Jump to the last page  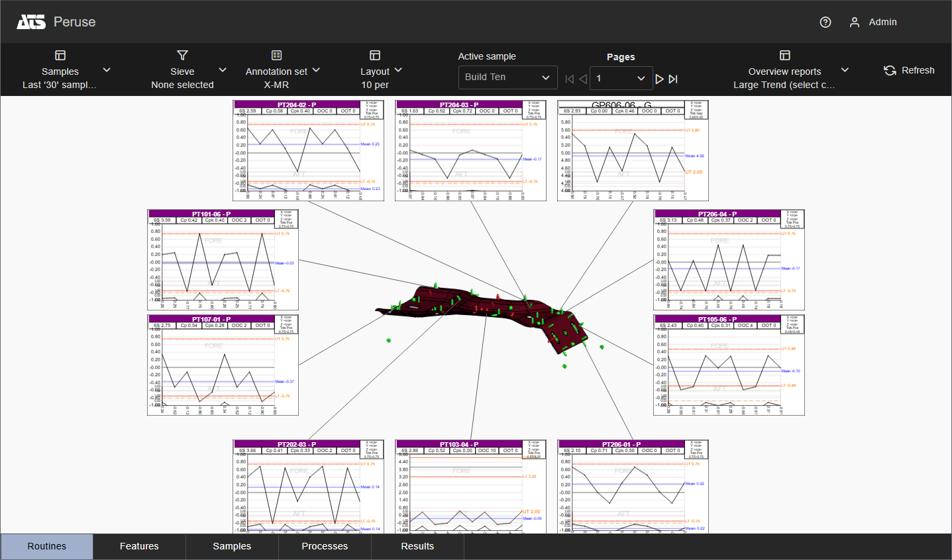tap(673, 79)
